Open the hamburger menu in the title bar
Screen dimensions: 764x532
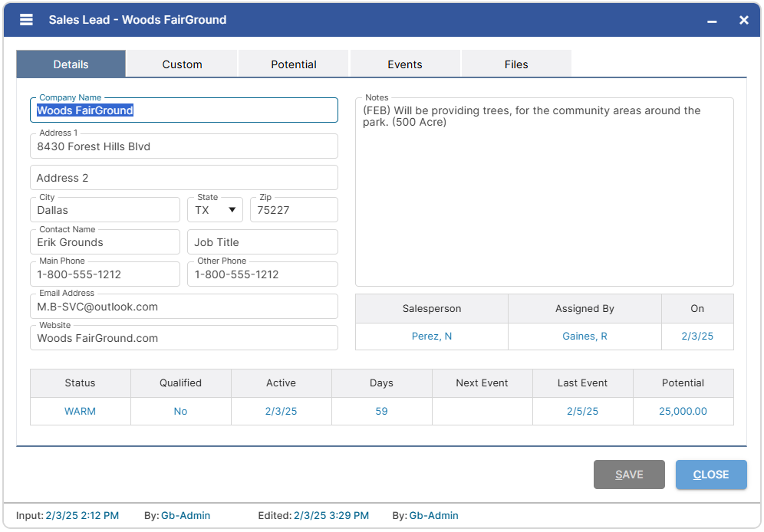pyautogui.click(x=25, y=20)
